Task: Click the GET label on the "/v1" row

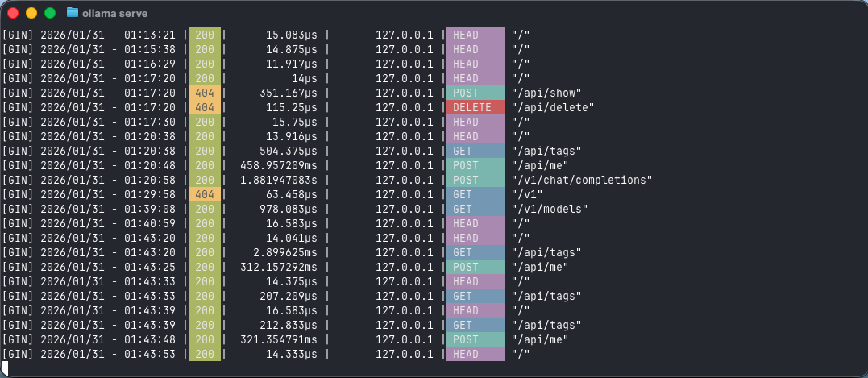Action: pos(476,194)
